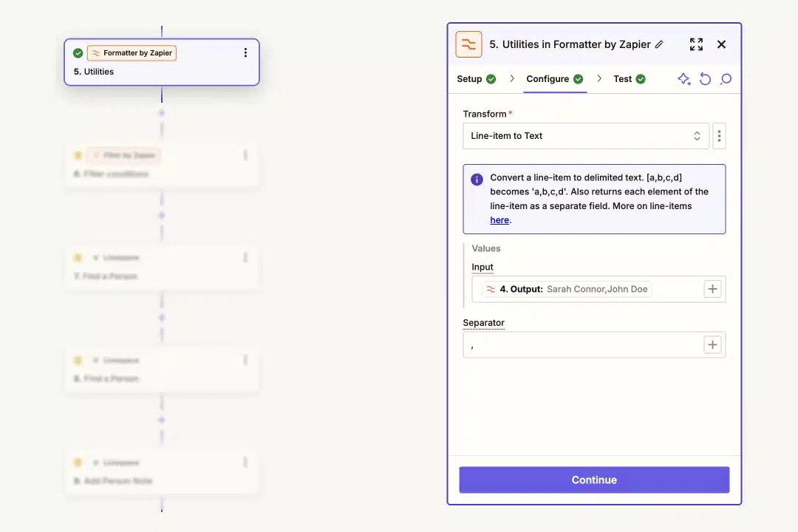Screen dimensions: 798x532
Task: Click Formatter by Zapier badge on step card
Action: (x=132, y=53)
